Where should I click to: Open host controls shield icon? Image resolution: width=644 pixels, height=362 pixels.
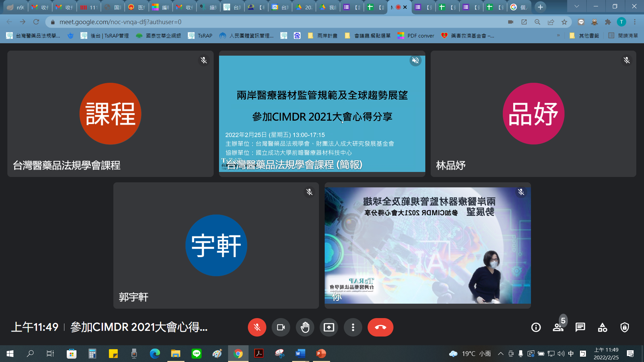(x=625, y=327)
